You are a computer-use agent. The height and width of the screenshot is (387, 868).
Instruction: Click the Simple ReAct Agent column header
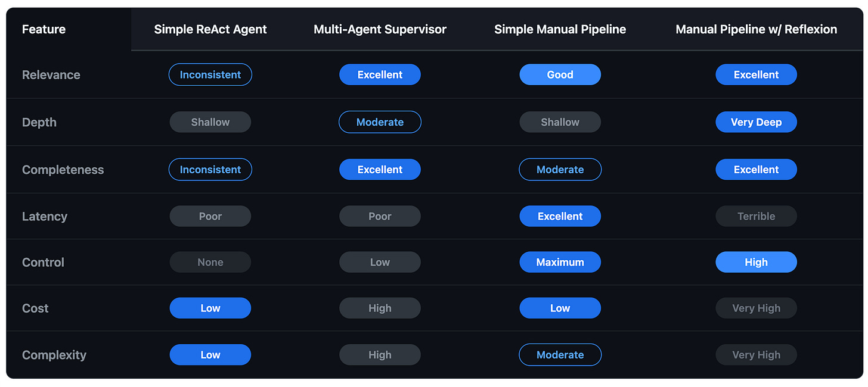[210, 29]
